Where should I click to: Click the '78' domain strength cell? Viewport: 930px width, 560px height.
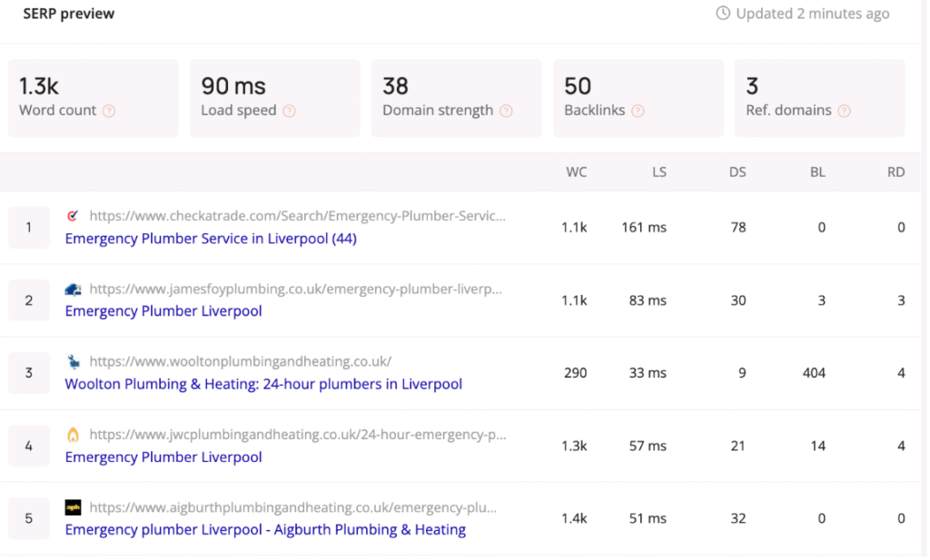click(738, 228)
